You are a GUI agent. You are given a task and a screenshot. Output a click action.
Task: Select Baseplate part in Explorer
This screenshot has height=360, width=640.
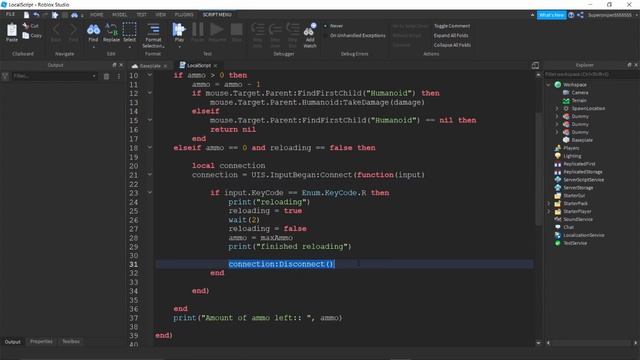[x=582, y=140]
